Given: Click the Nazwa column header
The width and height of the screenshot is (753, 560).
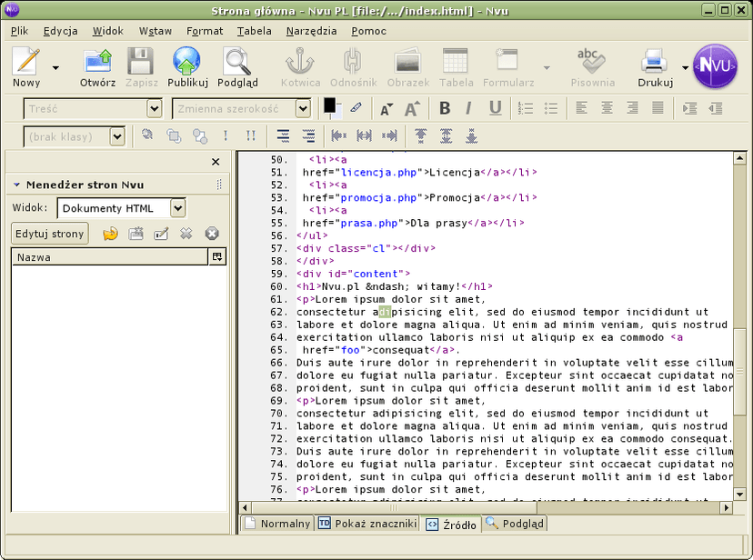Looking at the screenshot, I should (110, 256).
